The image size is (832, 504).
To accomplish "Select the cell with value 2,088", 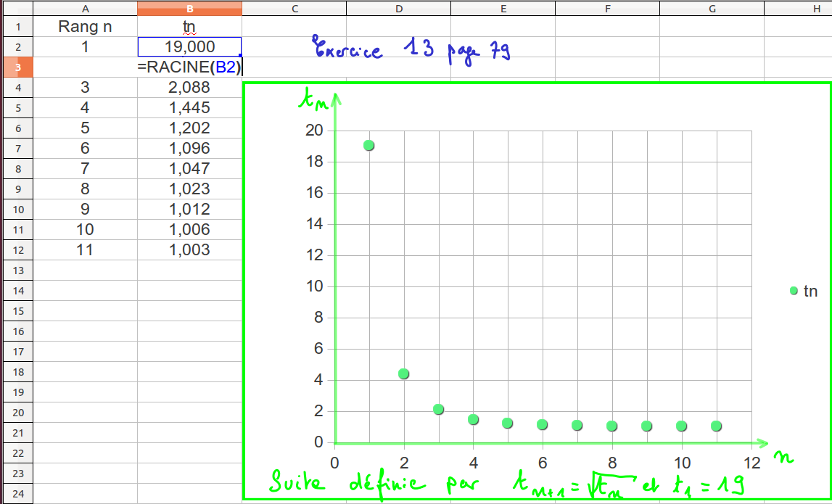I will [x=189, y=88].
